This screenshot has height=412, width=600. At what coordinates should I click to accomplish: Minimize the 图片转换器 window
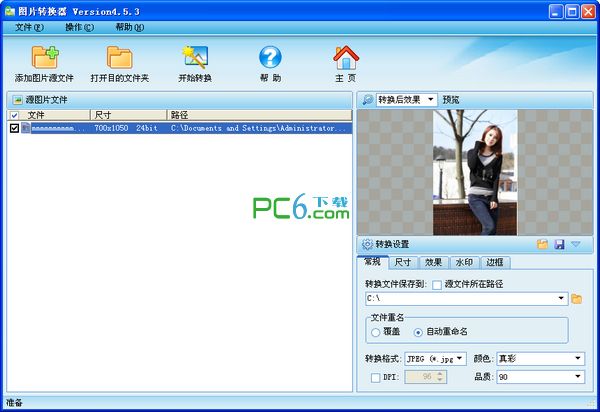coord(556,12)
